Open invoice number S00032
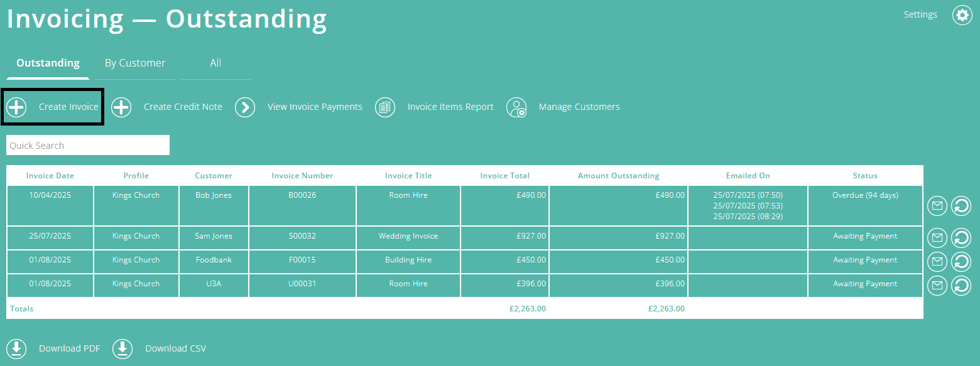 pyautogui.click(x=302, y=236)
